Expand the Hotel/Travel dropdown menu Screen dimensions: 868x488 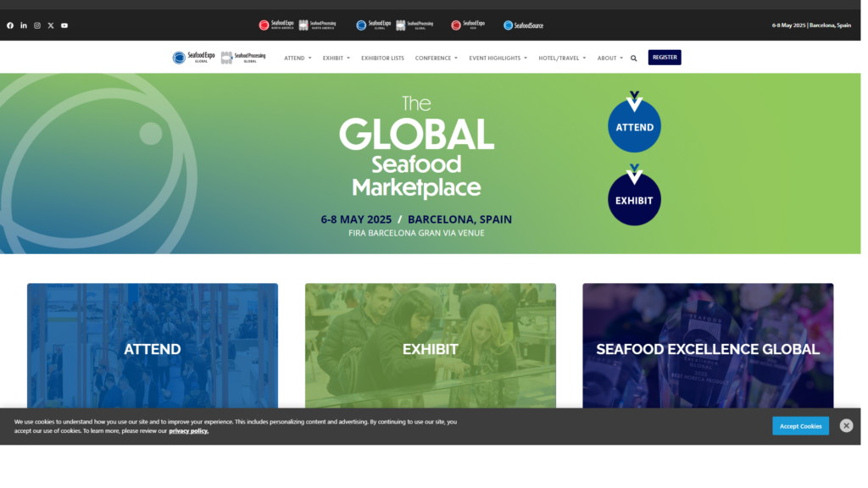563,58
